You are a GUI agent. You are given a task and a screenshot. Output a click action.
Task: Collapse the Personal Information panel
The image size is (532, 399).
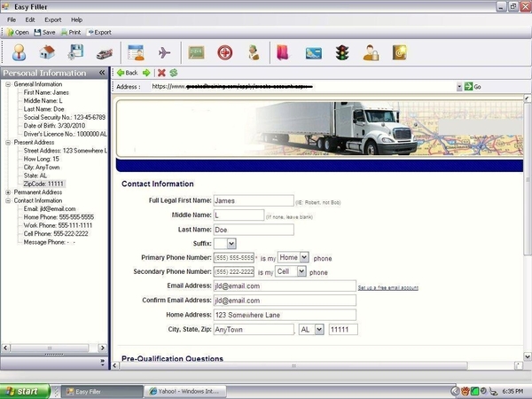(x=102, y=73)
